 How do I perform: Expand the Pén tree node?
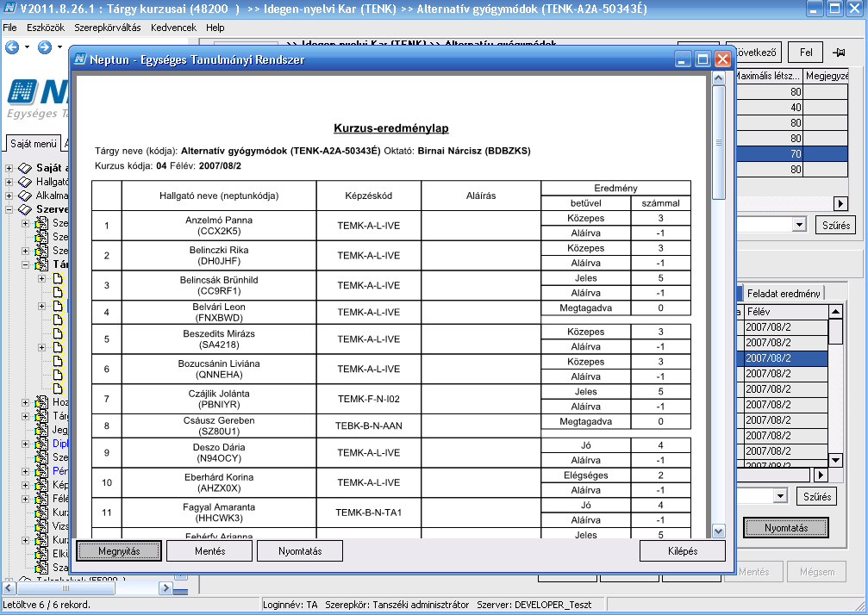tap(26, 471)
